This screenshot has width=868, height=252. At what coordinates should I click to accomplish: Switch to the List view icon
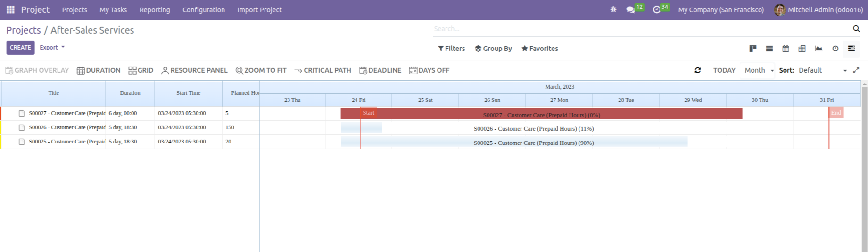click(769, 49)
